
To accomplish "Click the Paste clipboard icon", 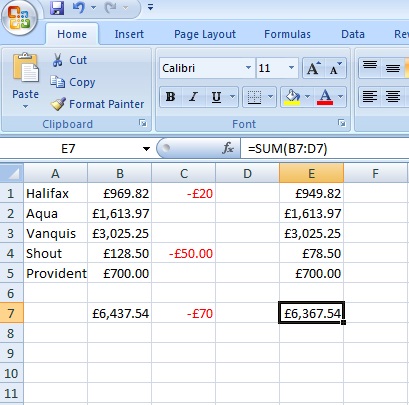I will click(x=25, y=68).
